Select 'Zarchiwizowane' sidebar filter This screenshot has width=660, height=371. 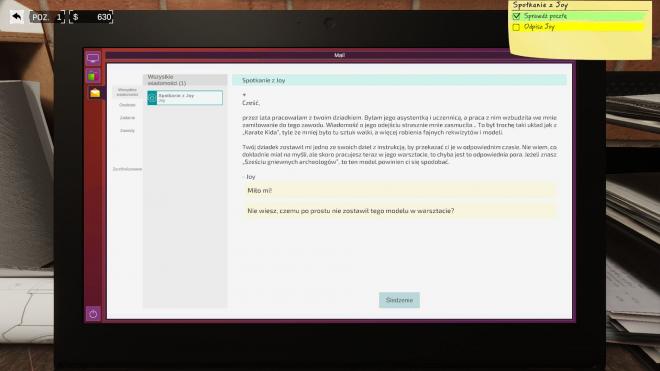point(127,169)
